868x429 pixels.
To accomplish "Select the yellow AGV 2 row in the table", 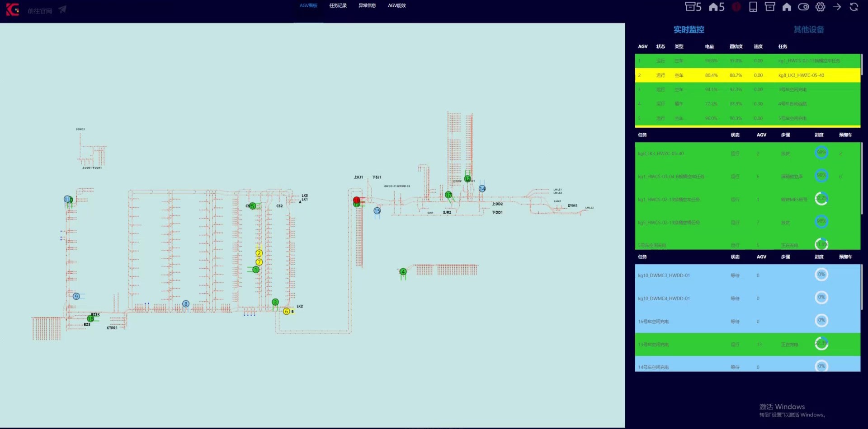I will pyautogui.click(x=747, y=75).
